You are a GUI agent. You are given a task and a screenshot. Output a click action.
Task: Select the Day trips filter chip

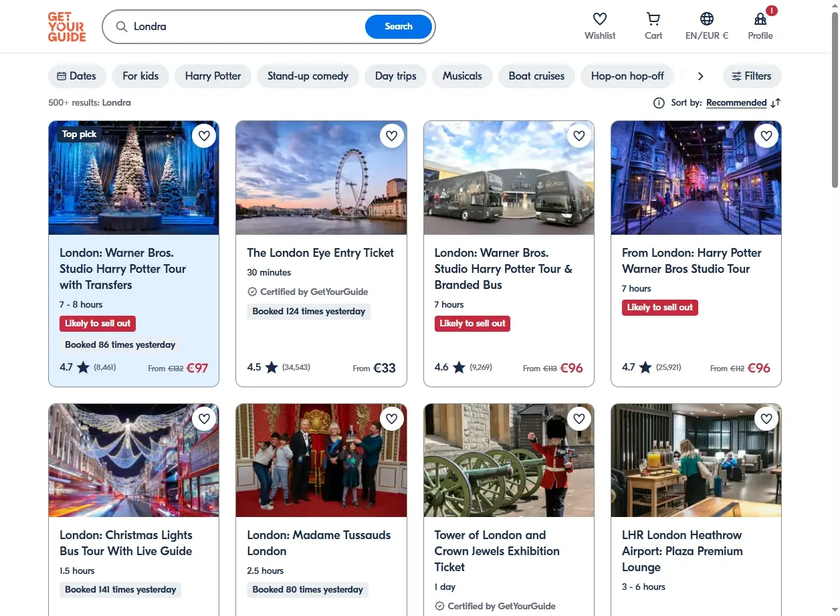(395, 76)
